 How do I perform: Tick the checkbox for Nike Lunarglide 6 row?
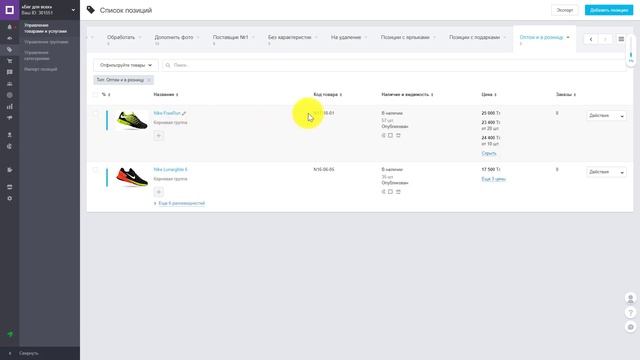95,170
